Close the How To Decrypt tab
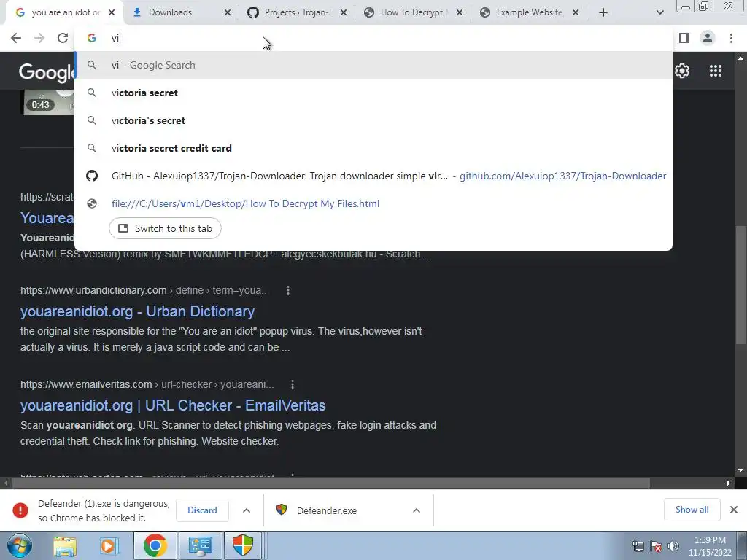 [460, 12]
